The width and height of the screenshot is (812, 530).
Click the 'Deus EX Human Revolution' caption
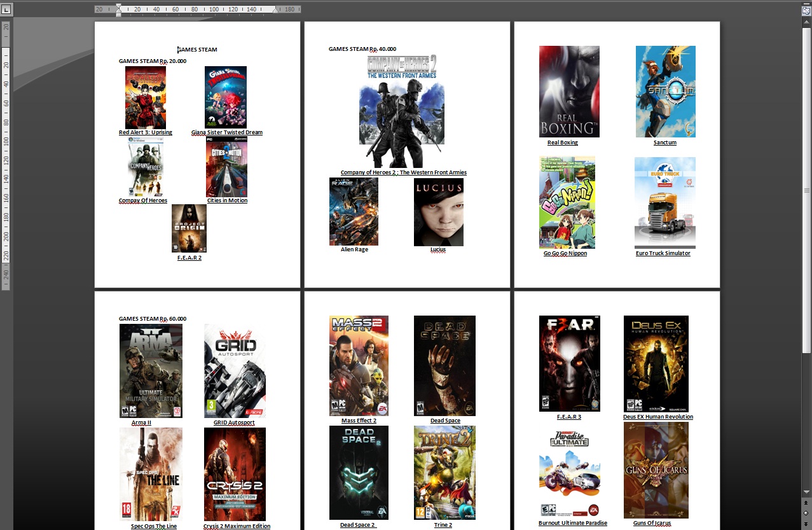[x=658, y=417]
